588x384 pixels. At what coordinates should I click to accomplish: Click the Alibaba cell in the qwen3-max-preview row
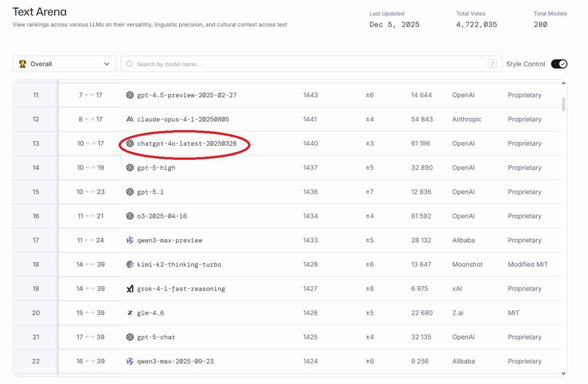click(x=464, y=240)
